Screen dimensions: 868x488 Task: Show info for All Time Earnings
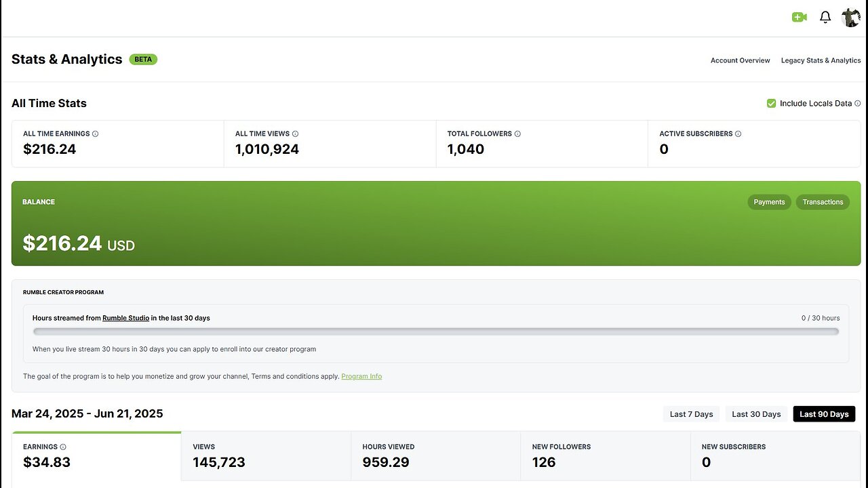[95, 134]
